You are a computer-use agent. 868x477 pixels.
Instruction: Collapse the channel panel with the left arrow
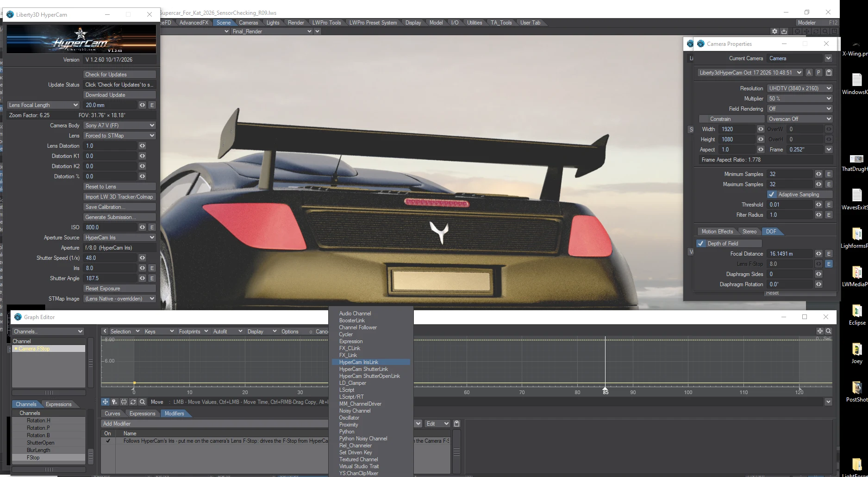coord(105,331)
